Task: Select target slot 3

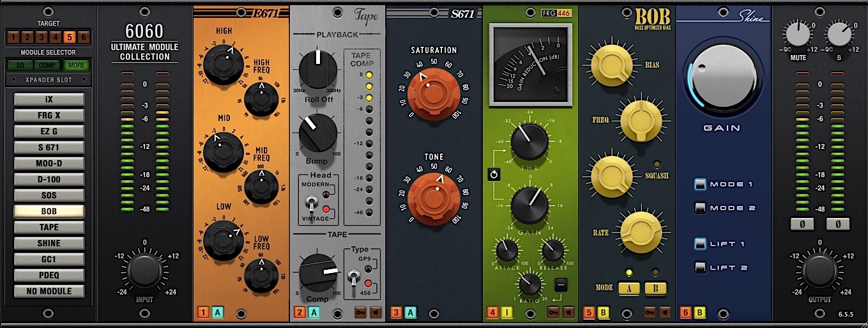Action: pos(43,37)
